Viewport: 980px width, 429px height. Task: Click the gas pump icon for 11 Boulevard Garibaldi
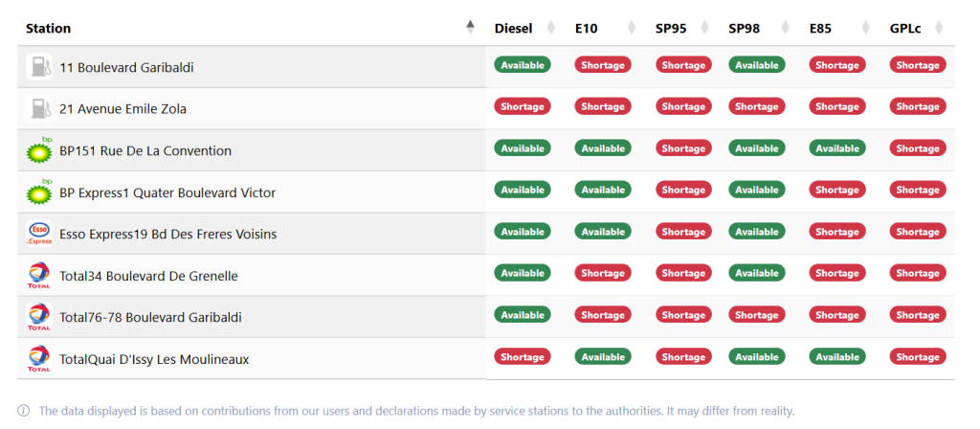(39, 67)
